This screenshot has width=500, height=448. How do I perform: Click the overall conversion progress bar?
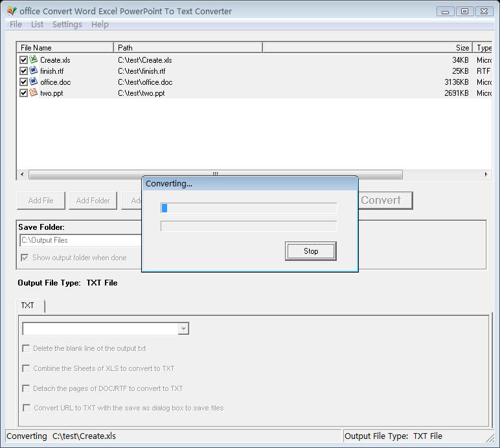click(x=249, y=208)
